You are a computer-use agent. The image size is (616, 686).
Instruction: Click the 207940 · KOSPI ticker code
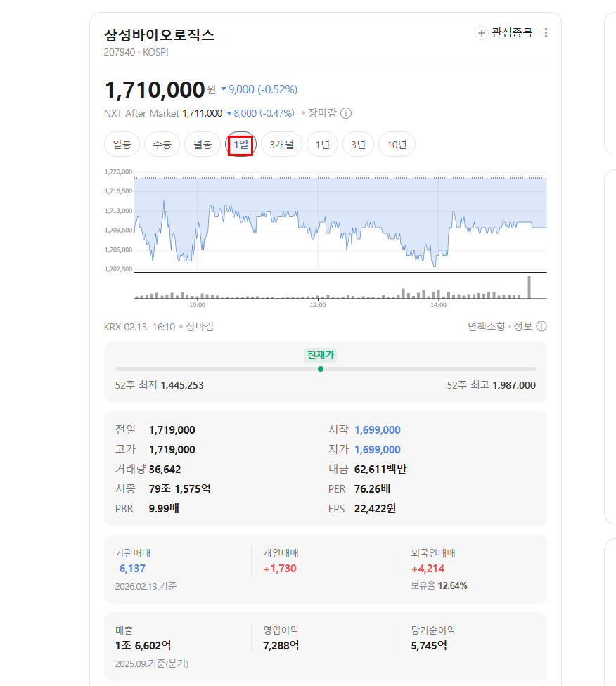(x=136, y=52)
